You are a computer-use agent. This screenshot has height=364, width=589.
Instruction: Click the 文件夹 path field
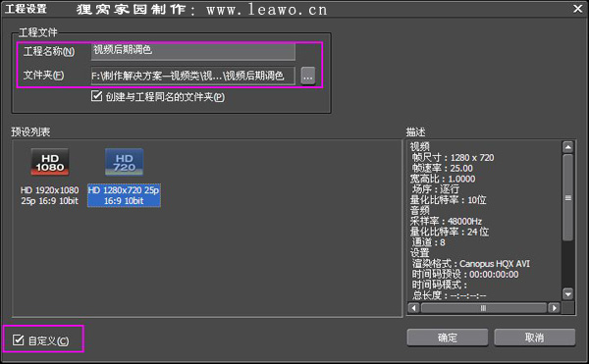coord(193,77)
